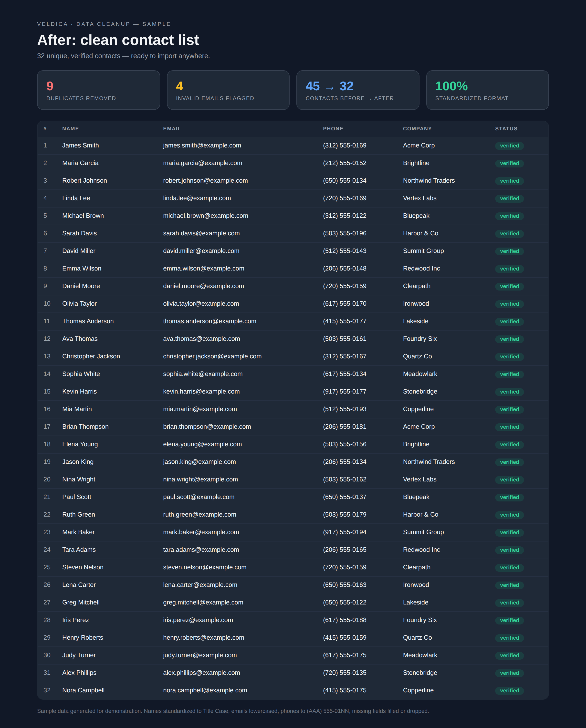Click the EMAIL column header
Viewport: 586px width, 728px height.
pos(172,129)
